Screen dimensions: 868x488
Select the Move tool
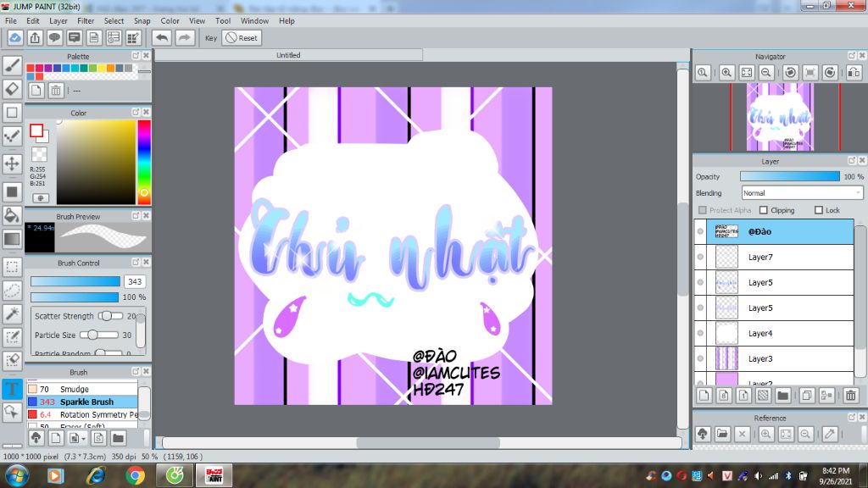[x=12, y=164]
